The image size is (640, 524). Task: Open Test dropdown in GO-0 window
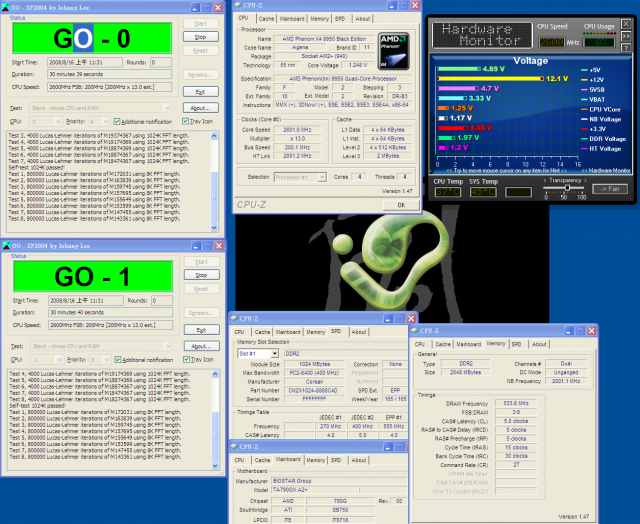[x=167, y=108]
